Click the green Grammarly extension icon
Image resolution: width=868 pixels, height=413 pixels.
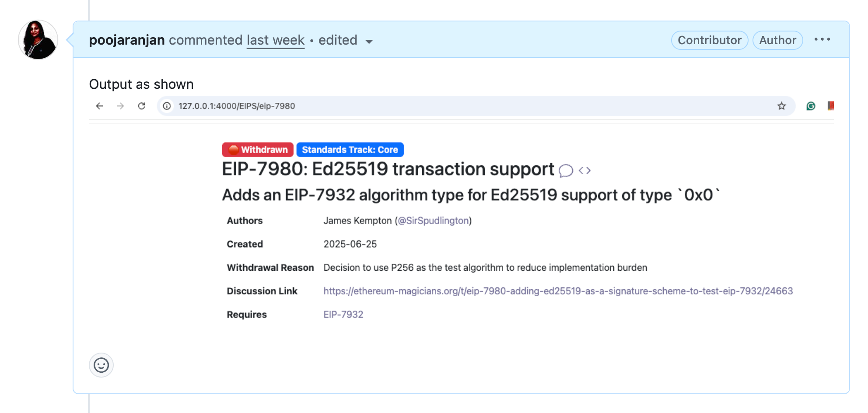point(811,106)
